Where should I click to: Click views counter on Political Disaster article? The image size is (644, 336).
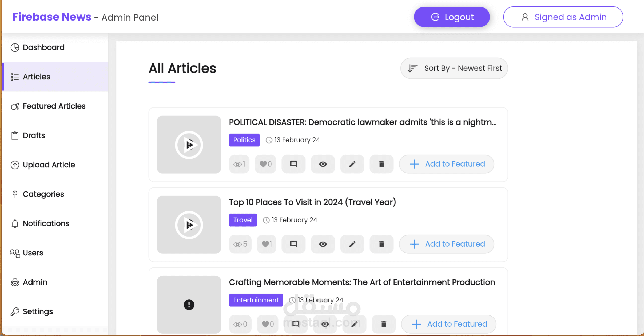[239, 164]
